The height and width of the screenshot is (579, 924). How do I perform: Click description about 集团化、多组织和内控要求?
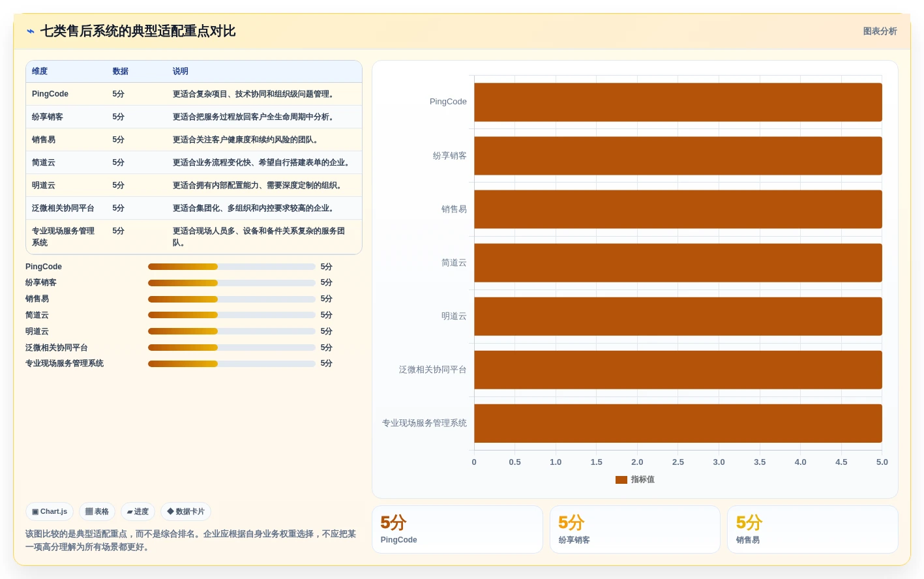point(255,208)
